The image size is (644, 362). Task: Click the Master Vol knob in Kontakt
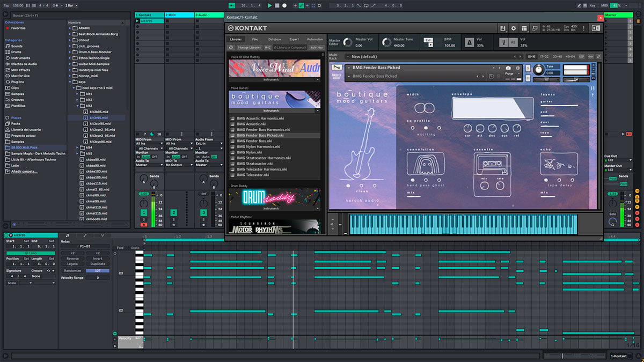pos(348,42)
